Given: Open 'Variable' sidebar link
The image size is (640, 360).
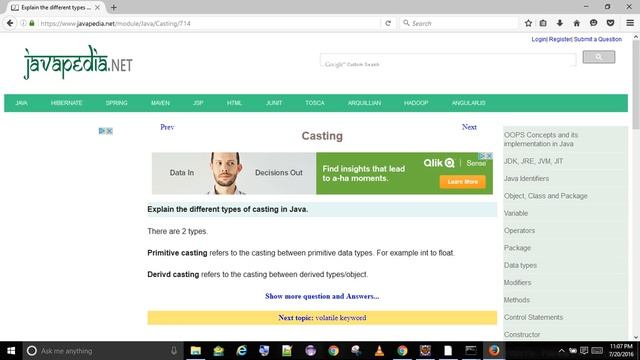Looking at the screenshot, I should click(x=516, y=213).
